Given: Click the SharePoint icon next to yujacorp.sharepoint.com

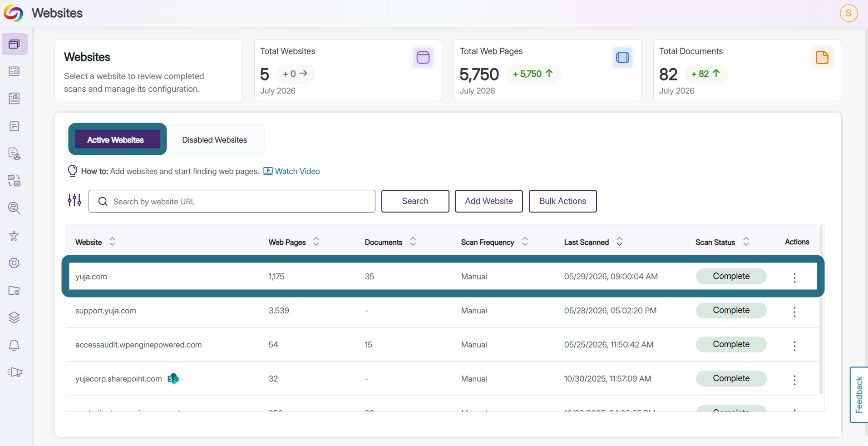Looking at the screenshot, I should [x=173, y=379].
